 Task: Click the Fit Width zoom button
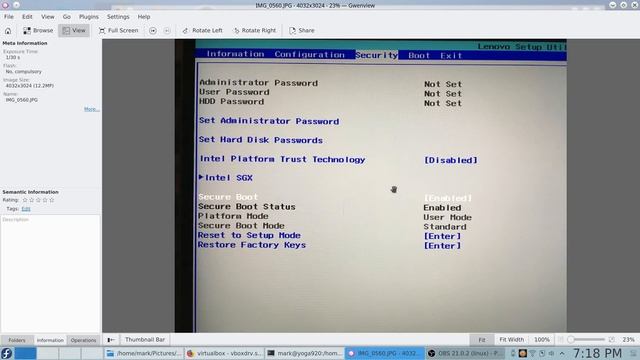click(511, 340)
